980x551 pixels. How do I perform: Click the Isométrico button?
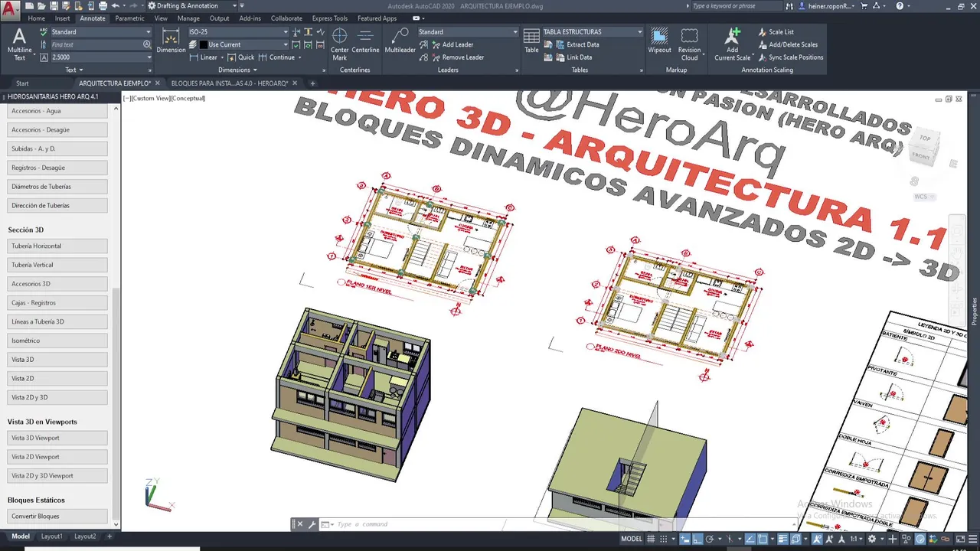(x=57, y=341)
